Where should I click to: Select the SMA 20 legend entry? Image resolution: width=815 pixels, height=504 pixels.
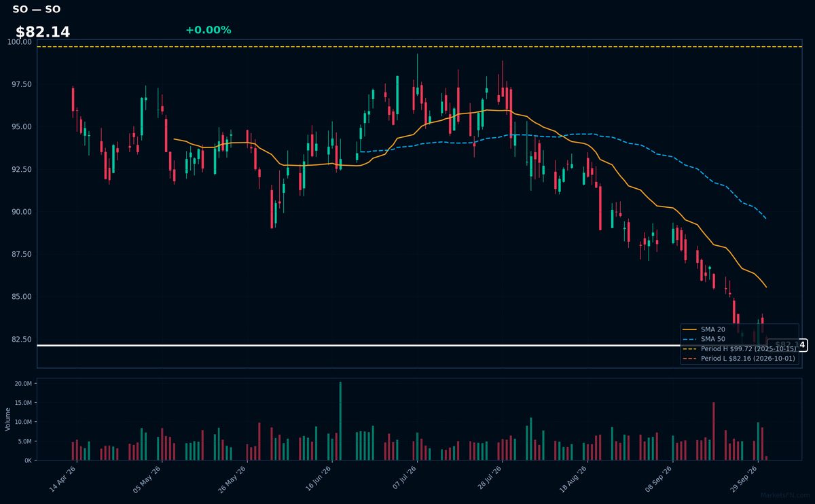click(x=703, y=329)
